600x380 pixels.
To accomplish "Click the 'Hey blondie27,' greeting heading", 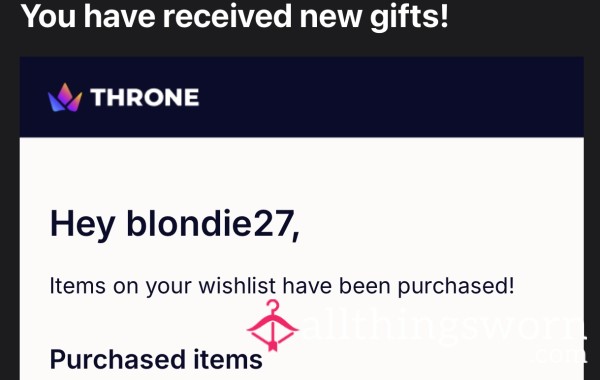I will click(x=174, y=225).
